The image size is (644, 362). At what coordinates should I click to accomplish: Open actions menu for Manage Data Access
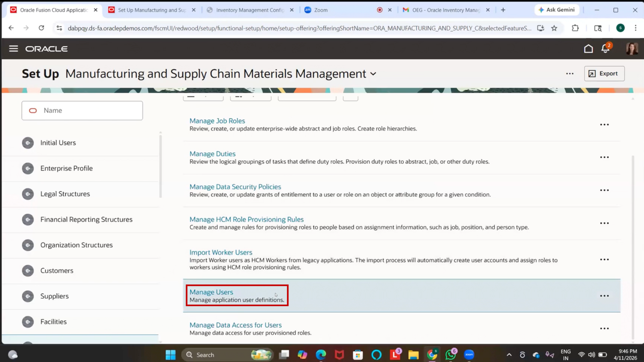tap(604, 328)
